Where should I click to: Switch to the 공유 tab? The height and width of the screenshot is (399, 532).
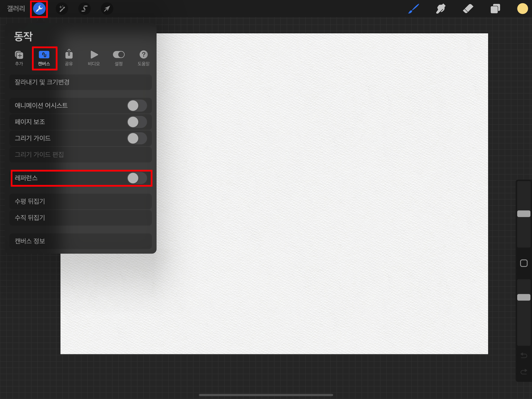69,58
